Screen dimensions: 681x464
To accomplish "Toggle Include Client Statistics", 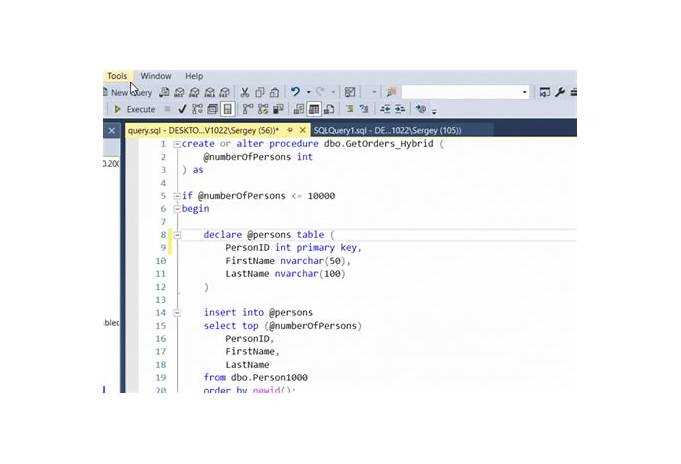I will (278, 109).
